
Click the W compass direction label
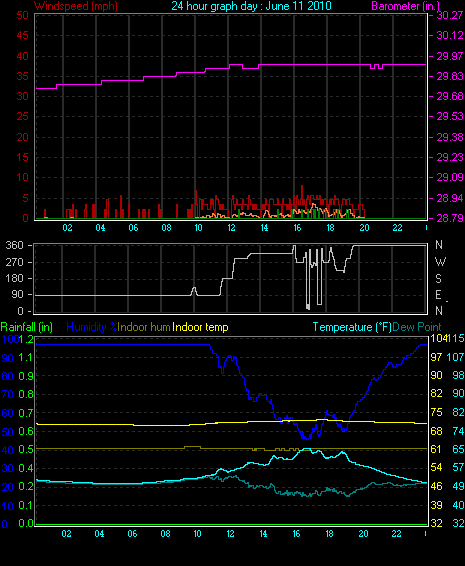point(440,261)
